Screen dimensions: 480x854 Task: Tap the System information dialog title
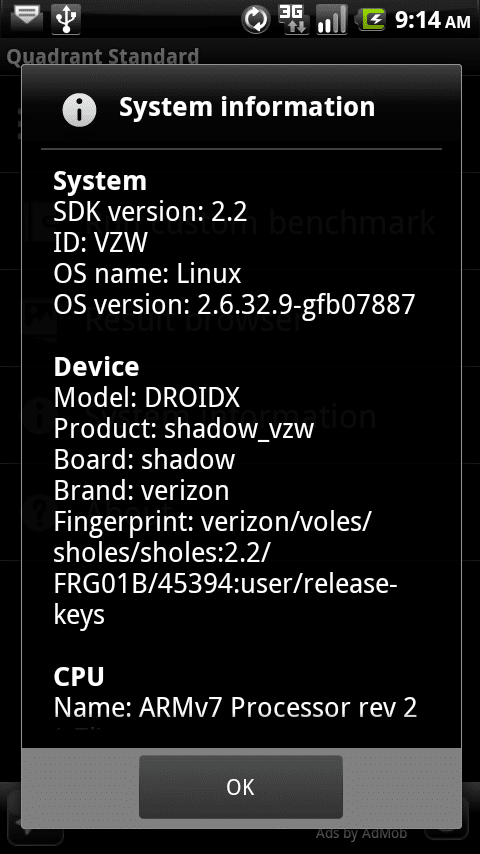click(x=247, y=107)
